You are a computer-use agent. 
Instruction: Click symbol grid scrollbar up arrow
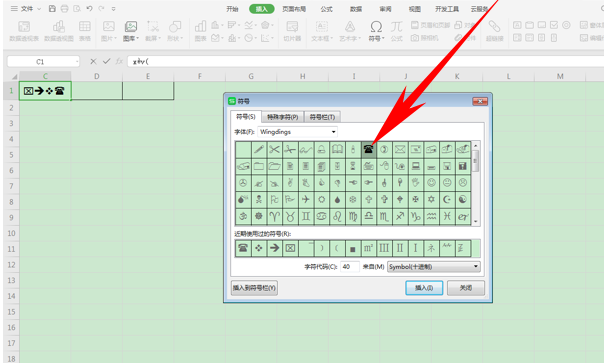pos(475,146)
